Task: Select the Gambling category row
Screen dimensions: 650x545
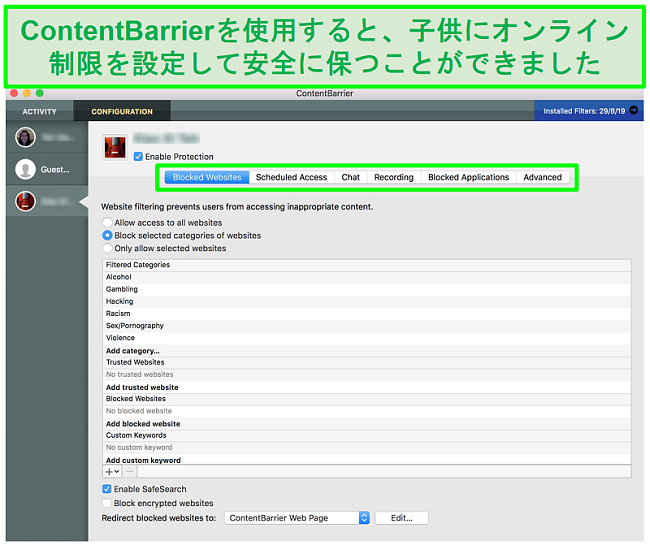Action: tap(366, 289)
